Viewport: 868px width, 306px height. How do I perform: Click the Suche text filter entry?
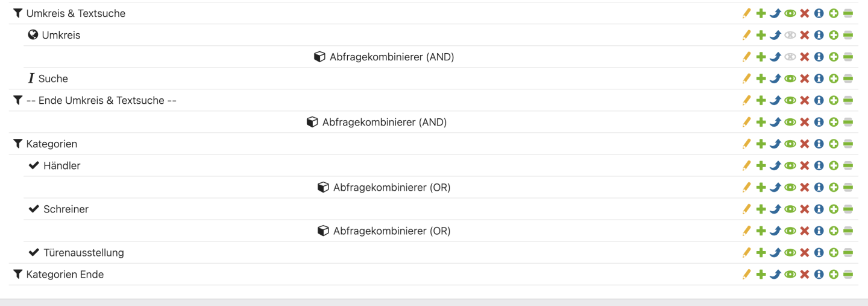(53, 78)
